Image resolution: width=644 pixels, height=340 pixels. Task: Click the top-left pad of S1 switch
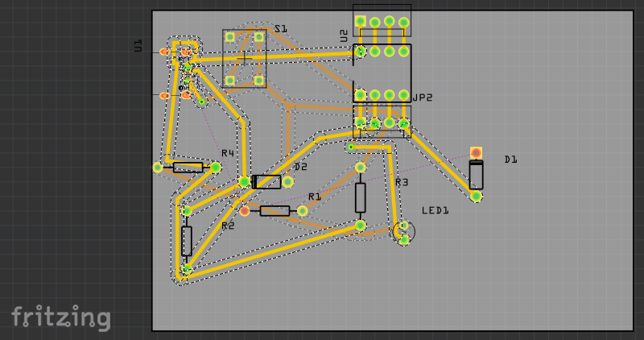[x=230, y=37]
